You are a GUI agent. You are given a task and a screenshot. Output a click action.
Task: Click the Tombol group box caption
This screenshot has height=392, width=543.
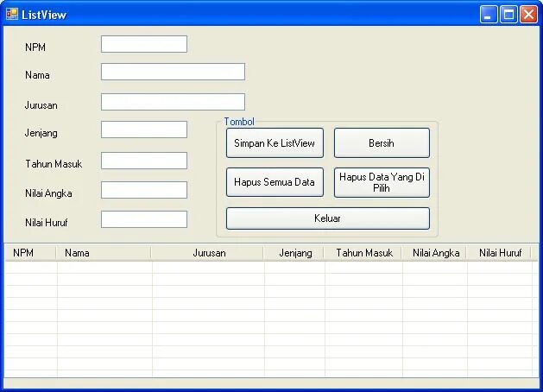239,122
